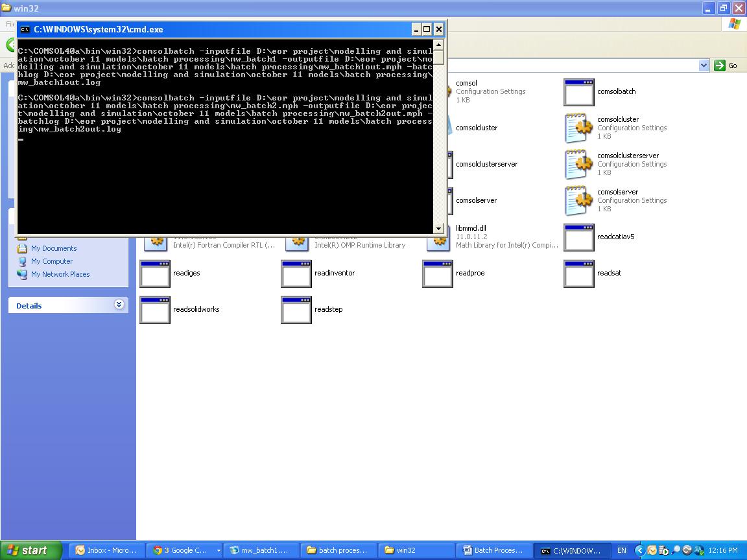Open My Documents link
Screen dimensions: 747x560
click(x=53, y=248)
